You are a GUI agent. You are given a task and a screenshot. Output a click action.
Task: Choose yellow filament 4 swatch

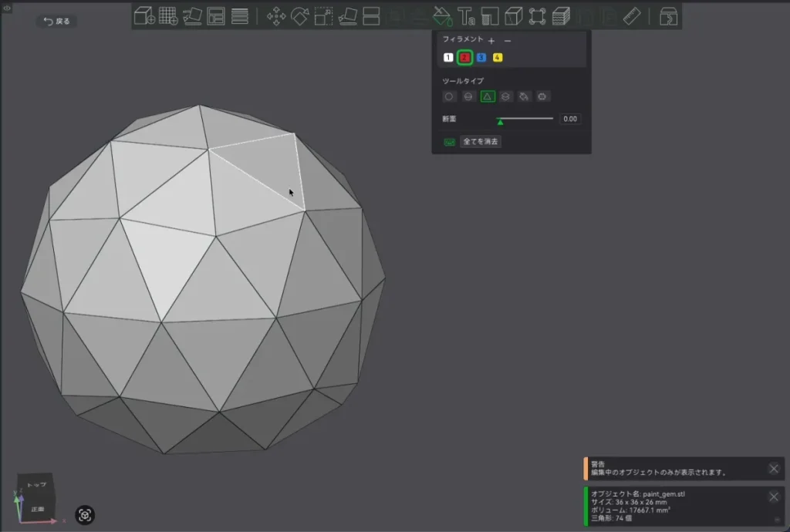pyautogui.click(x=498, y=57)
